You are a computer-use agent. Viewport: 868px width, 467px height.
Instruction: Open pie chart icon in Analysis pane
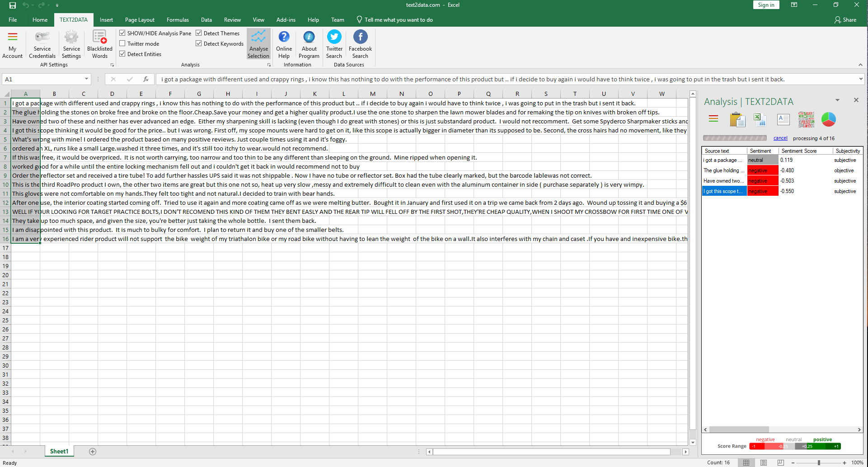(828, 119)
